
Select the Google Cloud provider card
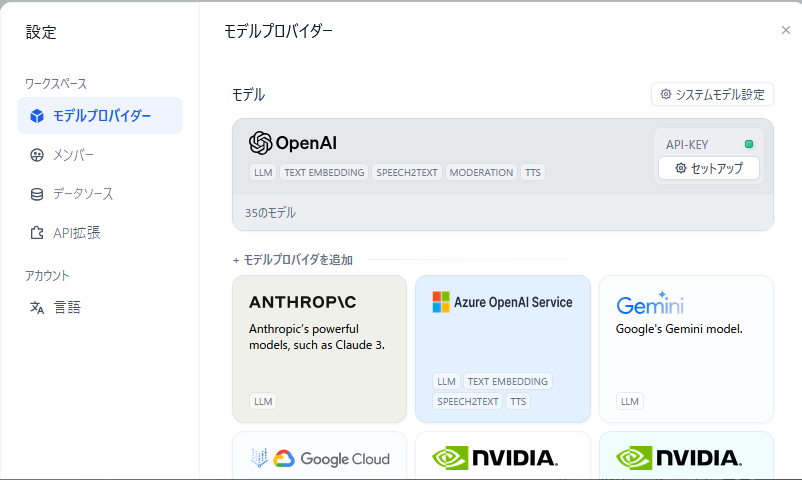(x=319, y=458)
